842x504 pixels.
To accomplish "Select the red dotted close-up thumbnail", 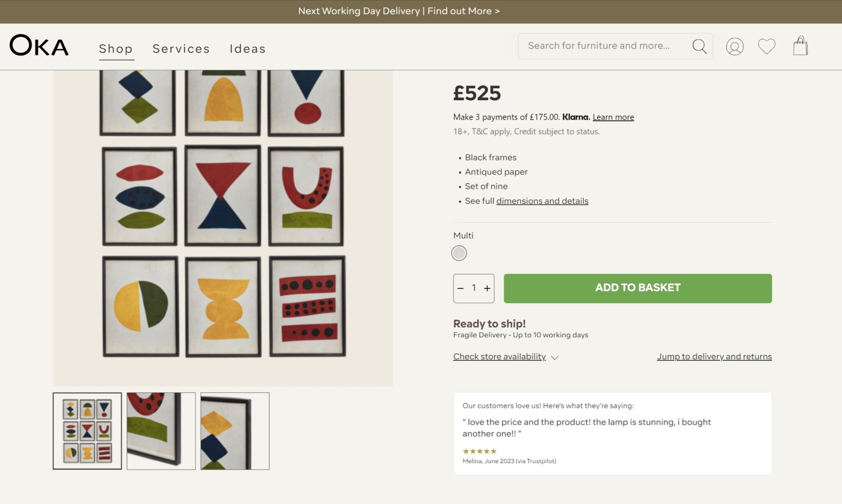I will pyautogui.click(x=161, y=431).
